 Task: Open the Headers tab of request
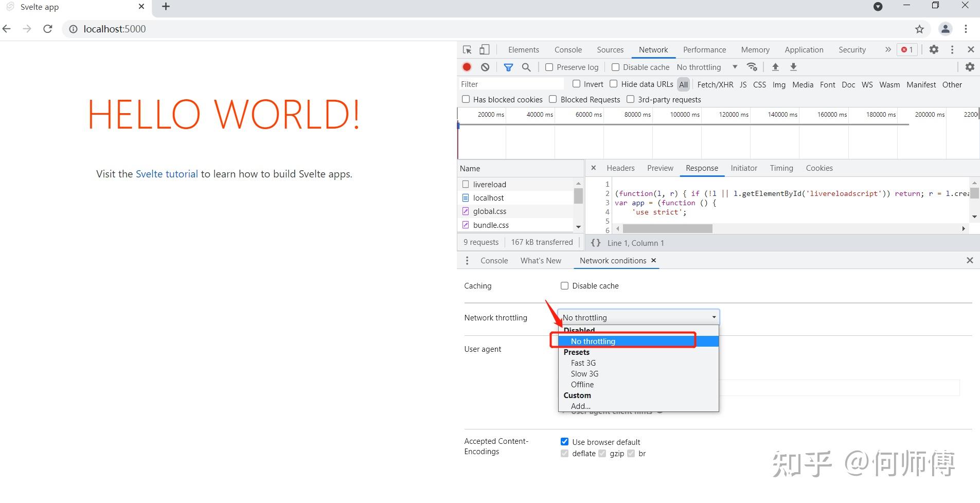pos(620,168)
